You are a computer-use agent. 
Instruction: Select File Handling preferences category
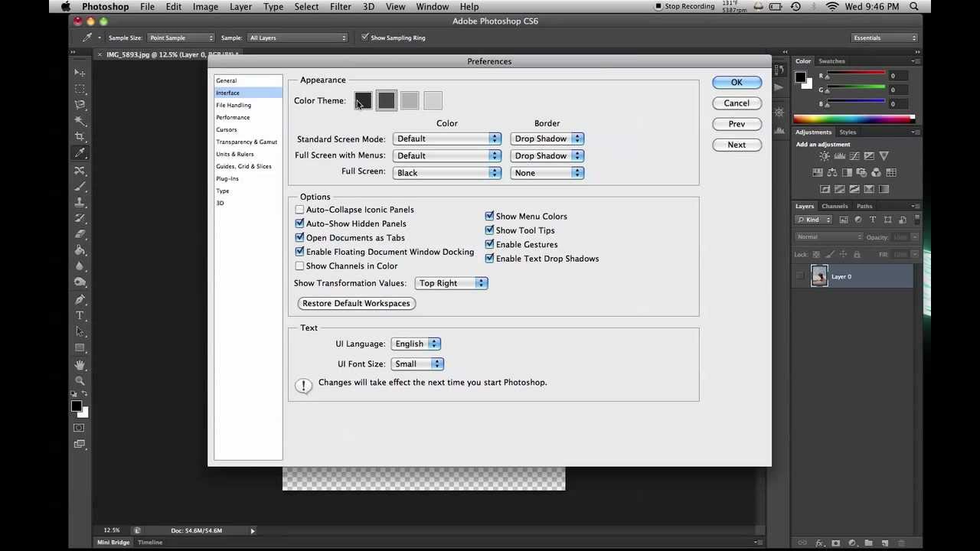tap(234, 105)
